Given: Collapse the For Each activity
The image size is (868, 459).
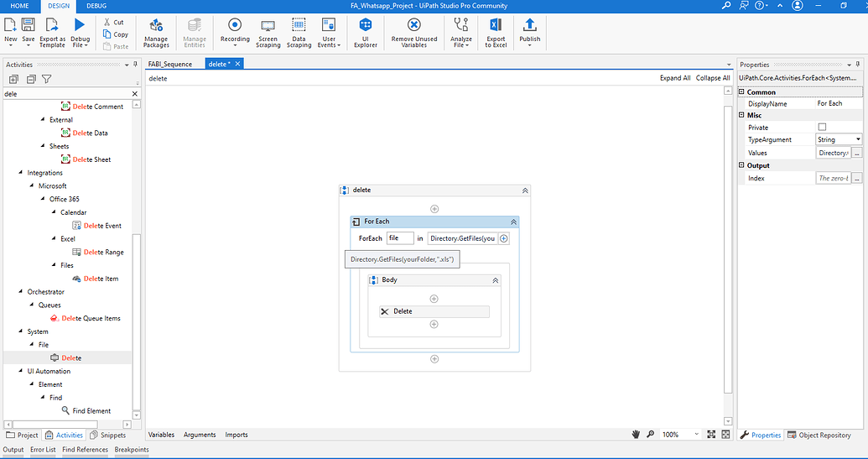Looking at the screenshot, I should click(x=512, y=222).
